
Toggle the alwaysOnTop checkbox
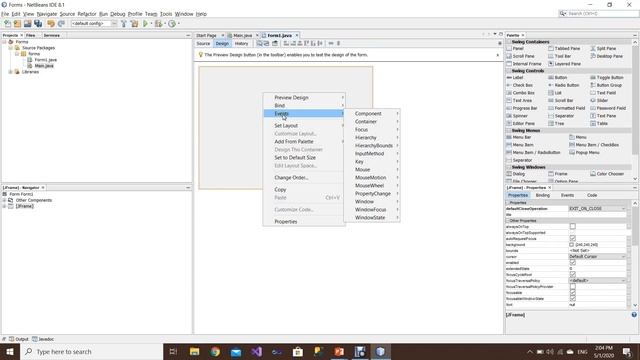573,227
